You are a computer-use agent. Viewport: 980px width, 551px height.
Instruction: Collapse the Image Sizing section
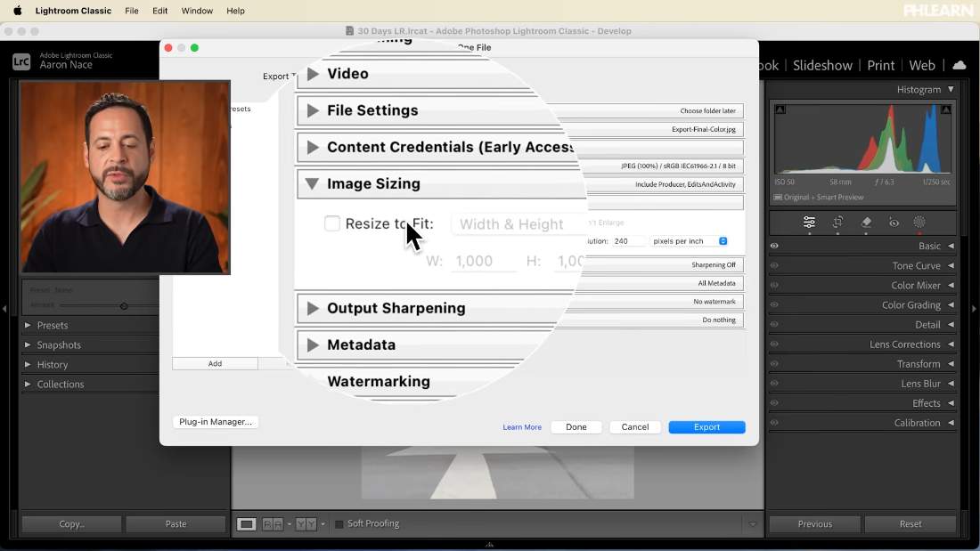point(312,183)
